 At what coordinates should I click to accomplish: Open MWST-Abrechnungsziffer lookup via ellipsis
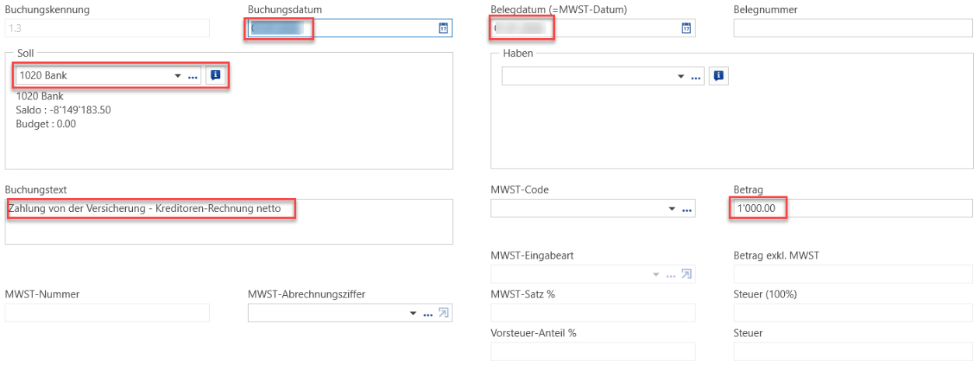(x=427, y=313)
